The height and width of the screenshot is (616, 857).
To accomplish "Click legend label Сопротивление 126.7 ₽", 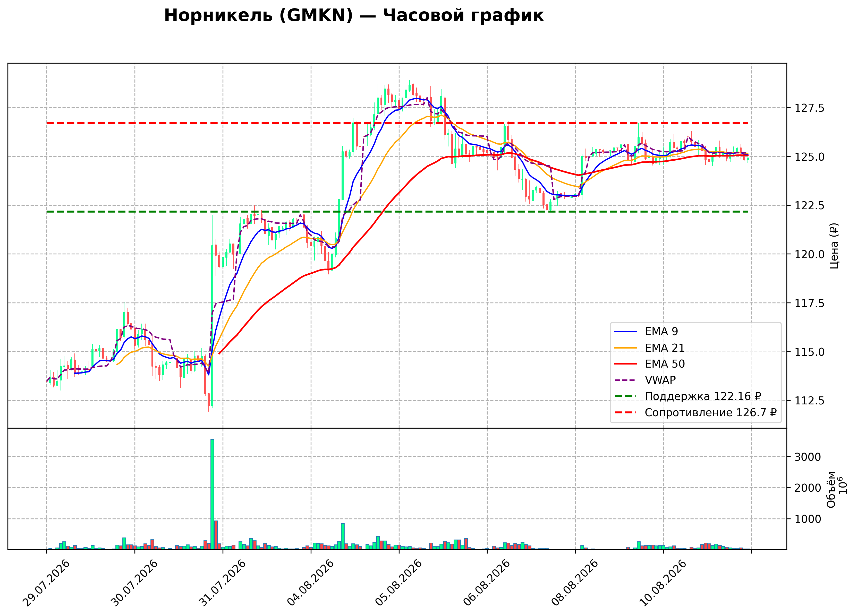I will point(710,412).
